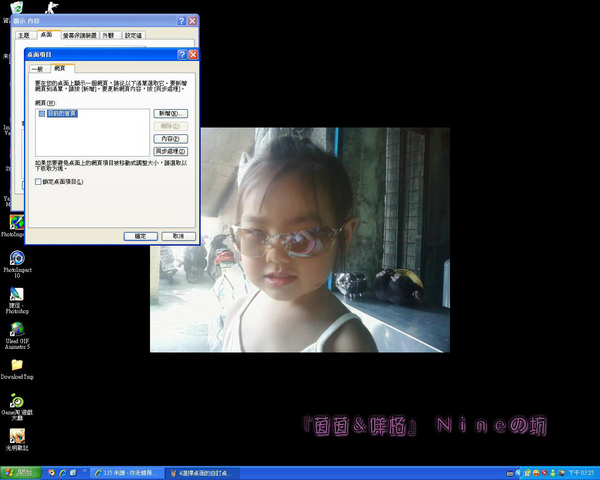Open the Counter-Strike soldier desktop icon

[x=51, y=7]
